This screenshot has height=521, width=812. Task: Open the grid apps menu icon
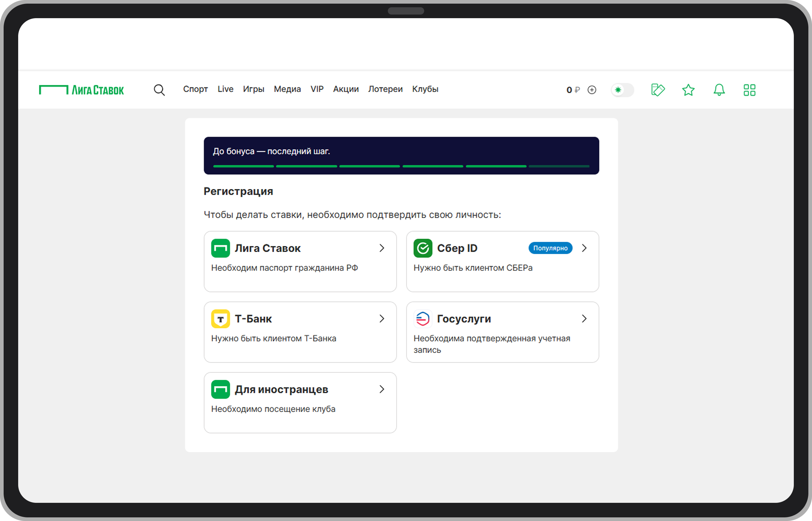pos(749,90)
